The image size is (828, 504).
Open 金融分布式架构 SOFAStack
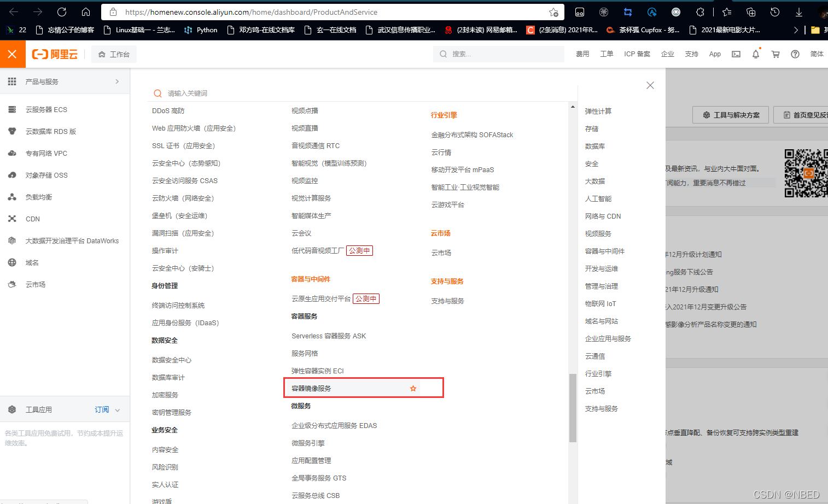pyautogui.click(x=472, y=135)
